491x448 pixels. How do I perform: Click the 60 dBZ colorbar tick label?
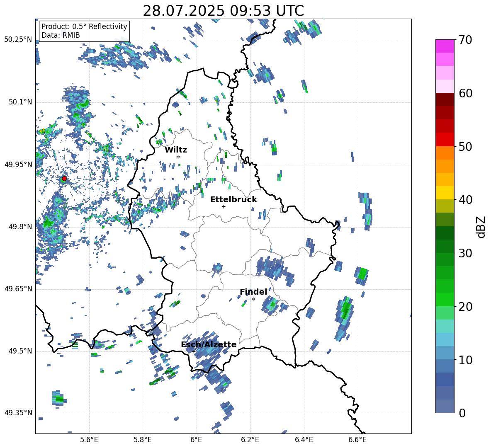[465, 93]
